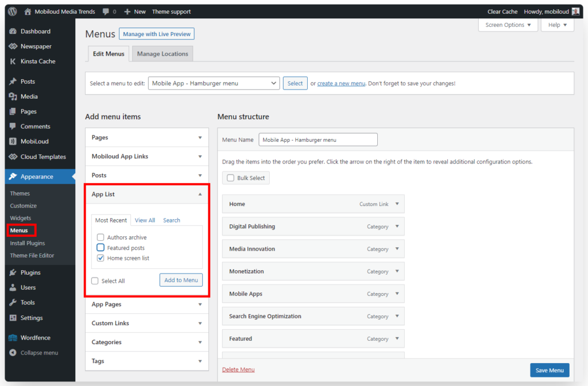Click the Collapse menu arrow icon
This screenshot has width=588, height=386.
(13, 353)
